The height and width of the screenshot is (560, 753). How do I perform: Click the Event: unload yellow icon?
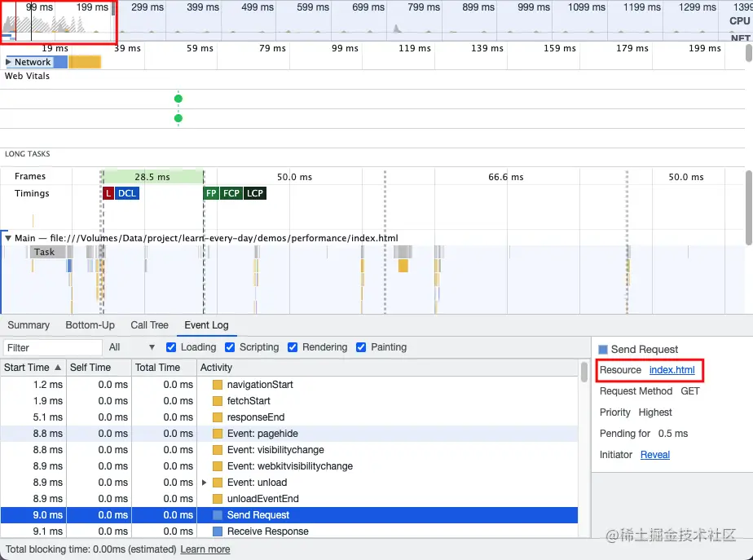pos(218,483)
